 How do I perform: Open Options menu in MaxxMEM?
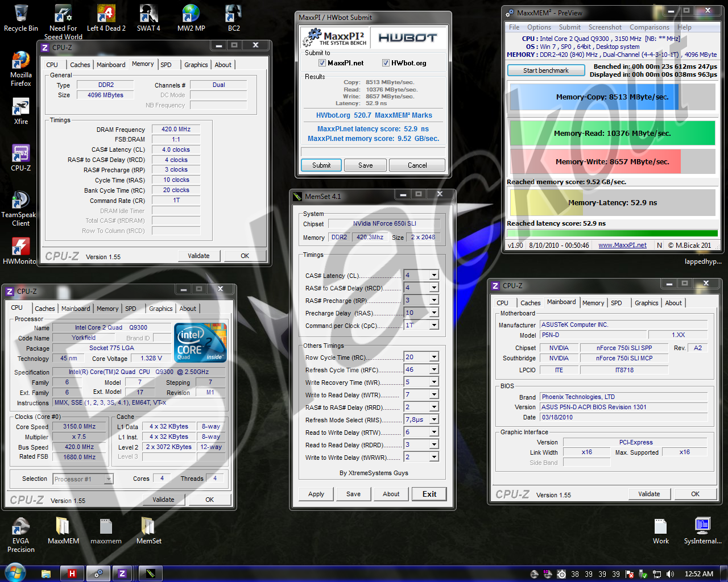pyautogui.click(x=539, y=27)
